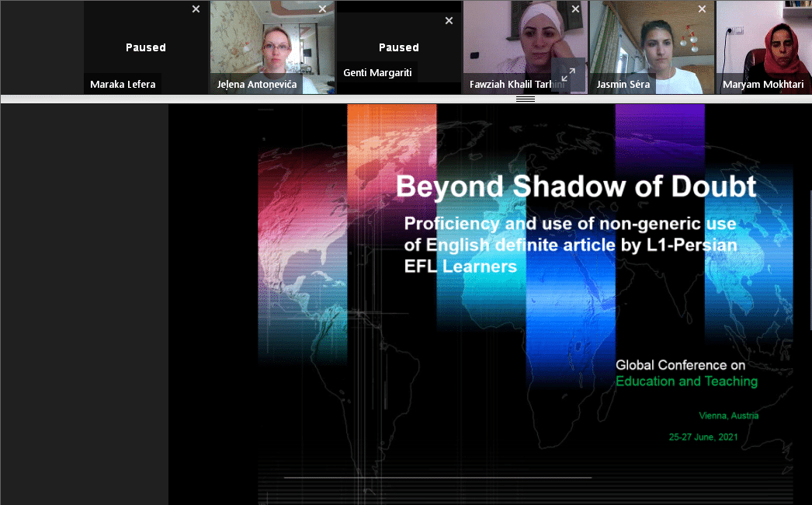Dismiss Genti Margariti's paused video tile
812x505 pixels.
pyautogui.click(x=449, y=21)
